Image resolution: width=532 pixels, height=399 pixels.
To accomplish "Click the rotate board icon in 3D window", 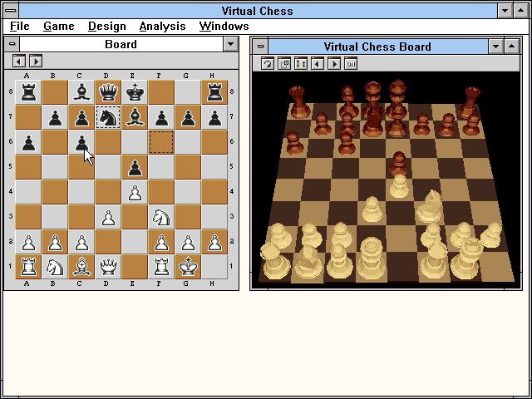I will coord(268,63).
